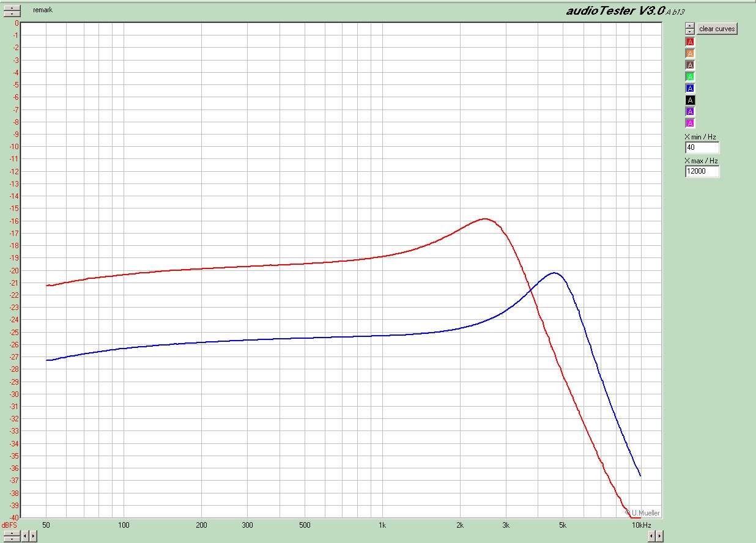Screen dimensions: 756x543
Task: Click down arrow of bottom-left dBFS stepper
Action: click(x=12, y=539)
